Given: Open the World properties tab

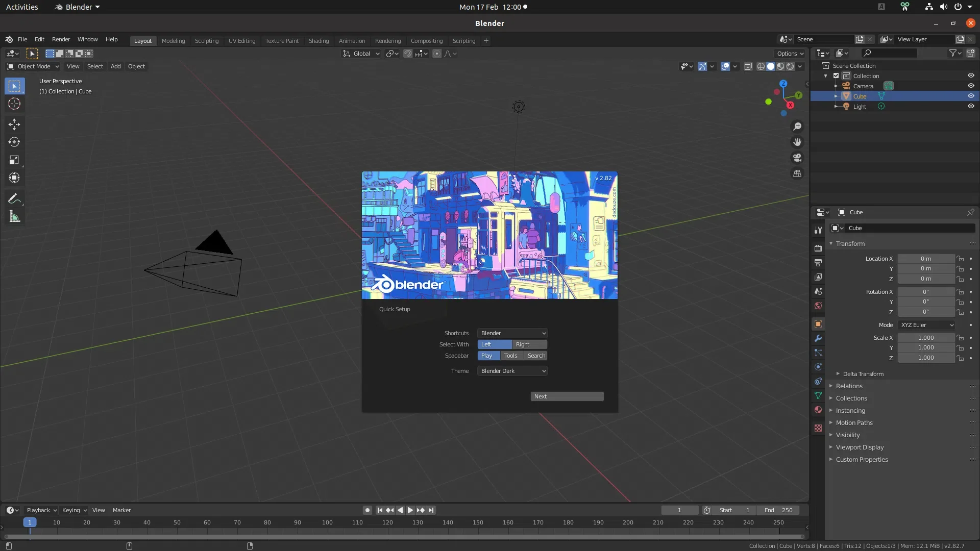Looking at the screenshot, I should point(818,306).
